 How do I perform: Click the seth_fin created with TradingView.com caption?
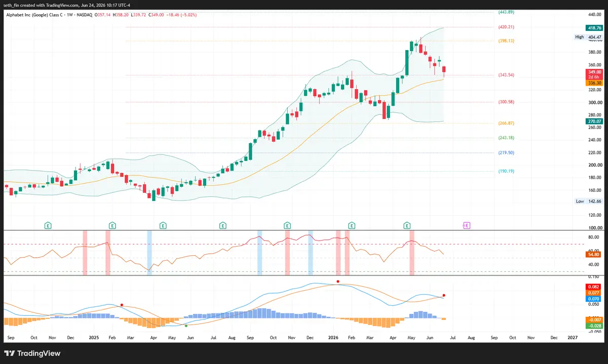pyautogui.click(x=68, y=5)
